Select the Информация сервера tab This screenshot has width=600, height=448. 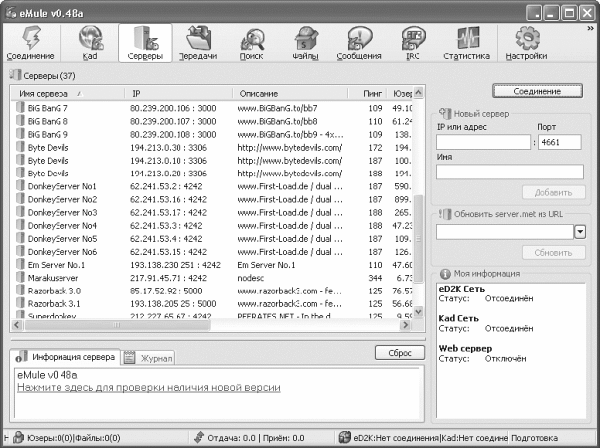pos(65,357)
